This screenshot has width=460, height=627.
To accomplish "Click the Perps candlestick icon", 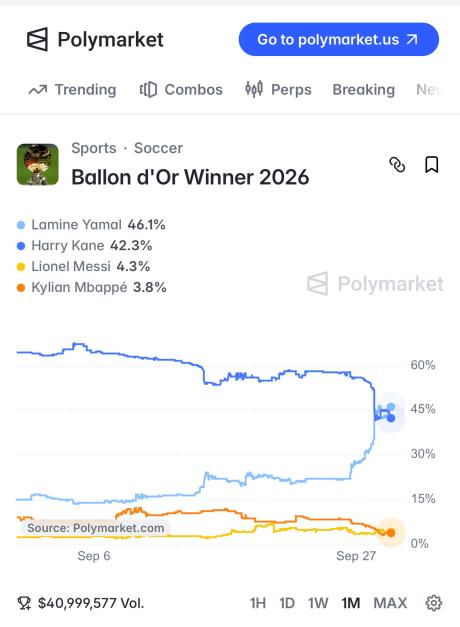I will click(254, 89).
